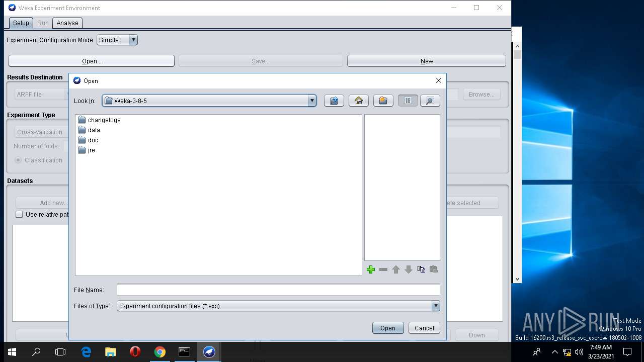Launch Google Chrome from taskbar

[159, 352]
